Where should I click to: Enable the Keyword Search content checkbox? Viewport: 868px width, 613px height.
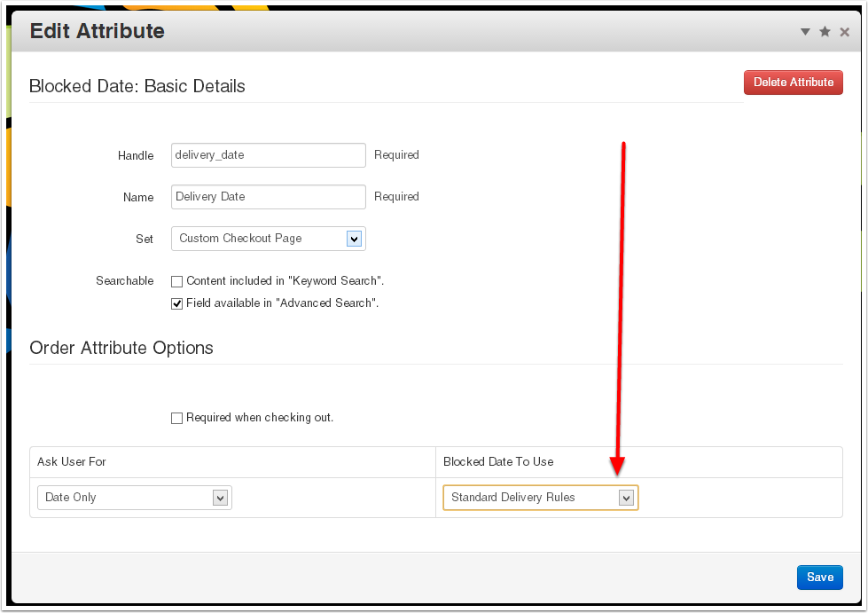coord(177,281)
